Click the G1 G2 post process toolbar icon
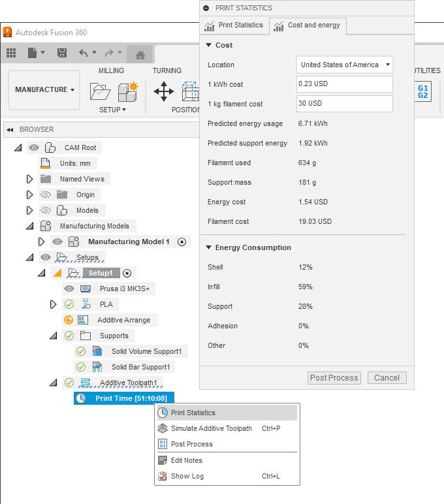Viewport: 444px width, 504px height. coord(423,91)
